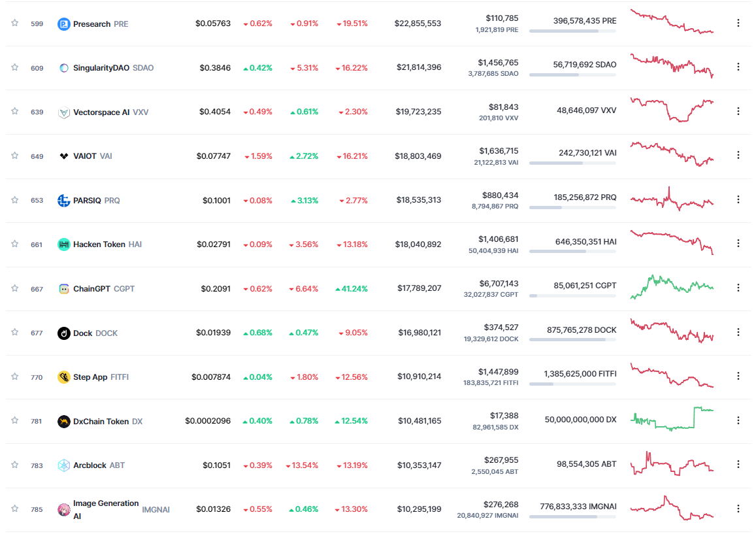Open the ChainGPT 7-day price chart
Image resolution: width=756 pixels, height=538 pixels.
[x=672, y=288]
